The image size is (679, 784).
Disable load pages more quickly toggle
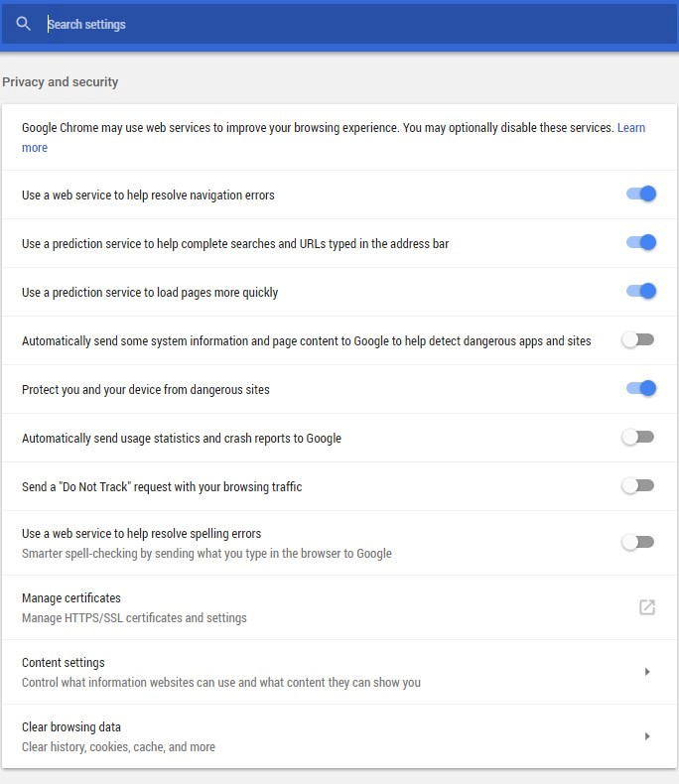pos(641,291)
